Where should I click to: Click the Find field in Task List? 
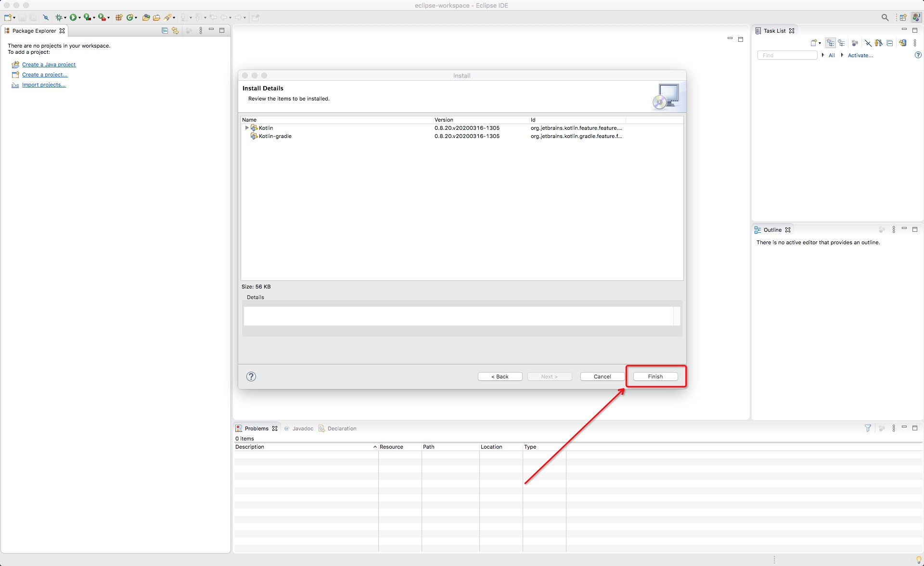coord(787,55)
